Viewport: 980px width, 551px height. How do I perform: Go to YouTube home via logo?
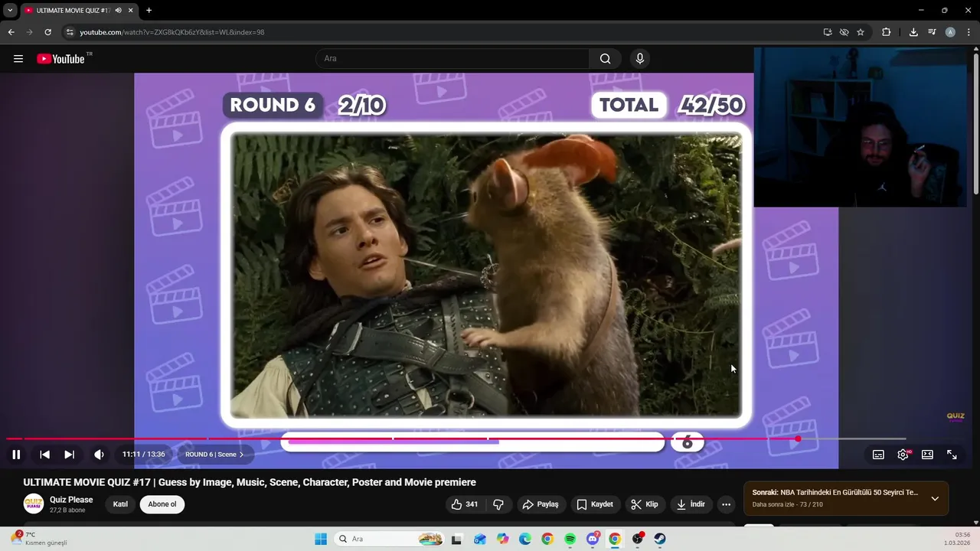[60, 59]
